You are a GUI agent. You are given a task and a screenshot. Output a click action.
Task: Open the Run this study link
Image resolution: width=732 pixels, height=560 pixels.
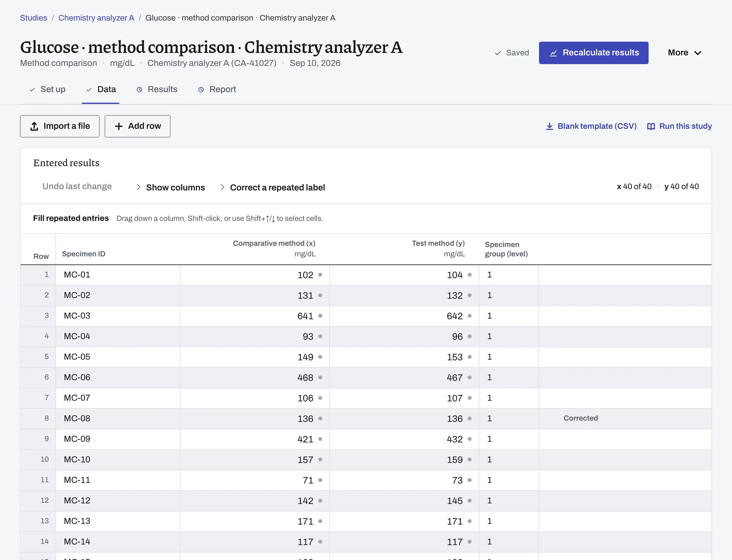coord(680,126)
